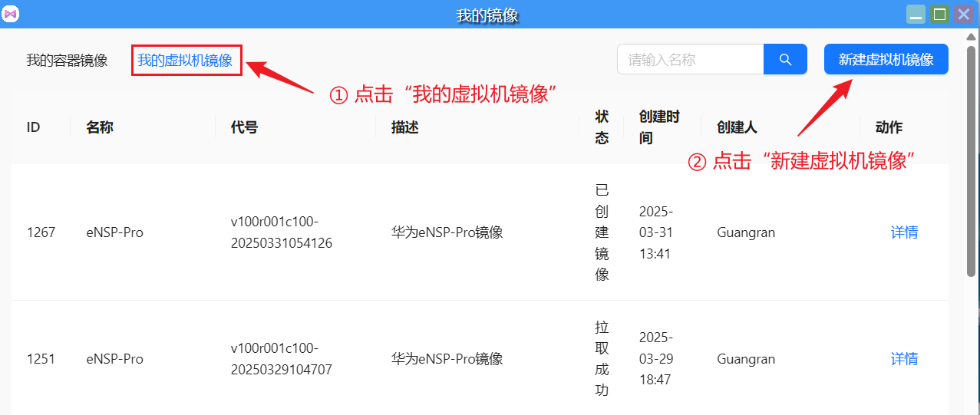Click the app logo in title bar
This screenshot has height=415, width=980.
pos(12,14)
